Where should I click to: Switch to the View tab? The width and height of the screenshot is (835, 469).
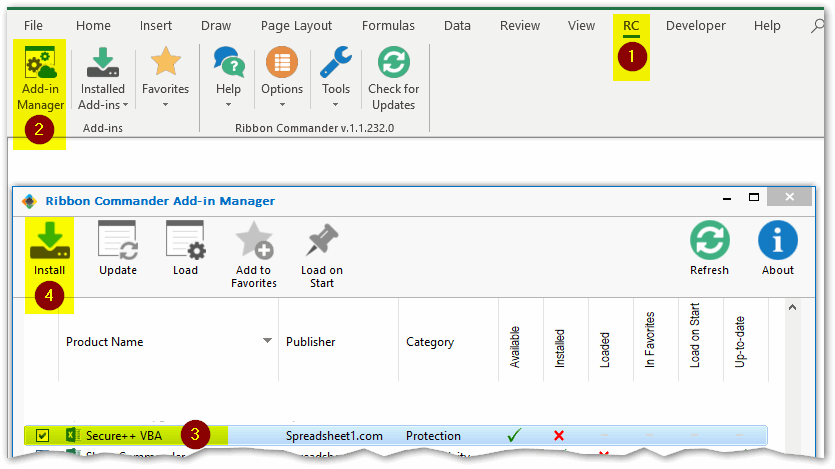[581, 26]
